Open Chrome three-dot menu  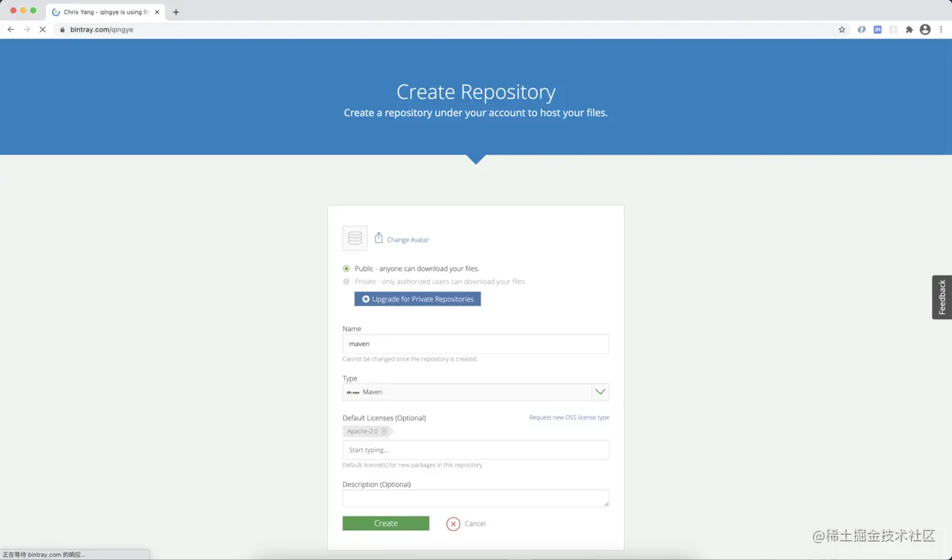tap(941, 29)
